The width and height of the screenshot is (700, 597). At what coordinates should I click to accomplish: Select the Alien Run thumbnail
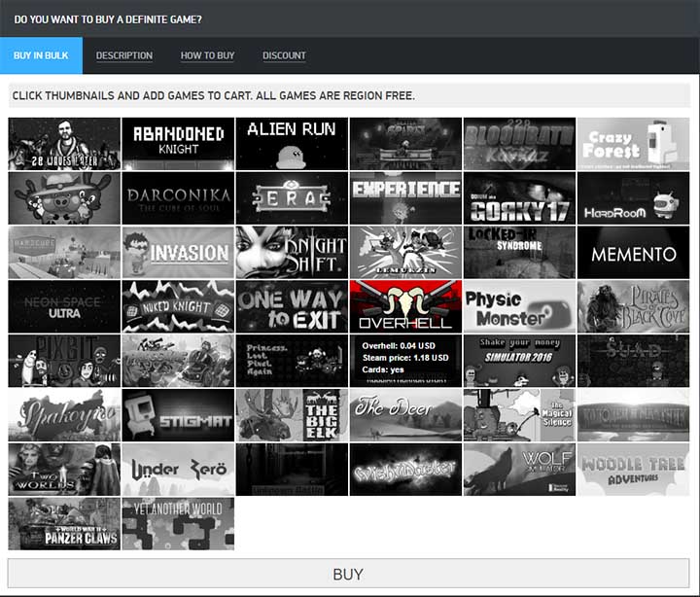pyautogui.click(x=292, y=144)
